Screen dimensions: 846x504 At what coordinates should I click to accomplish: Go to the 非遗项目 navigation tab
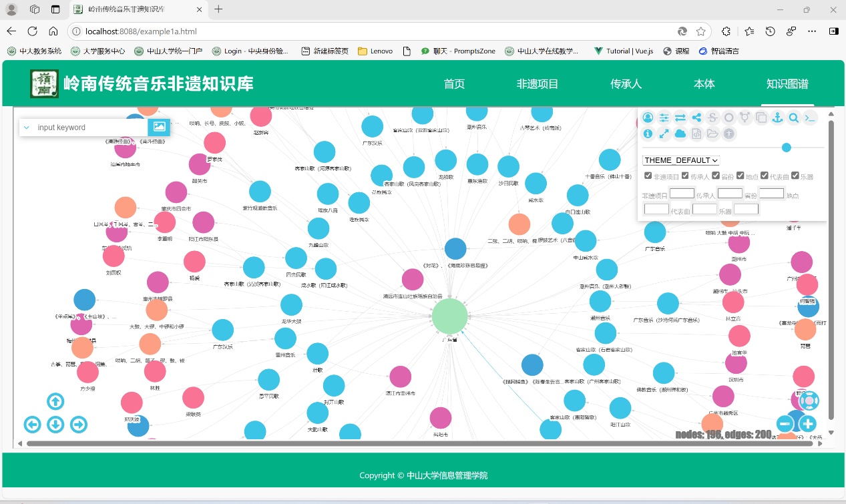(x=538, y=84)
